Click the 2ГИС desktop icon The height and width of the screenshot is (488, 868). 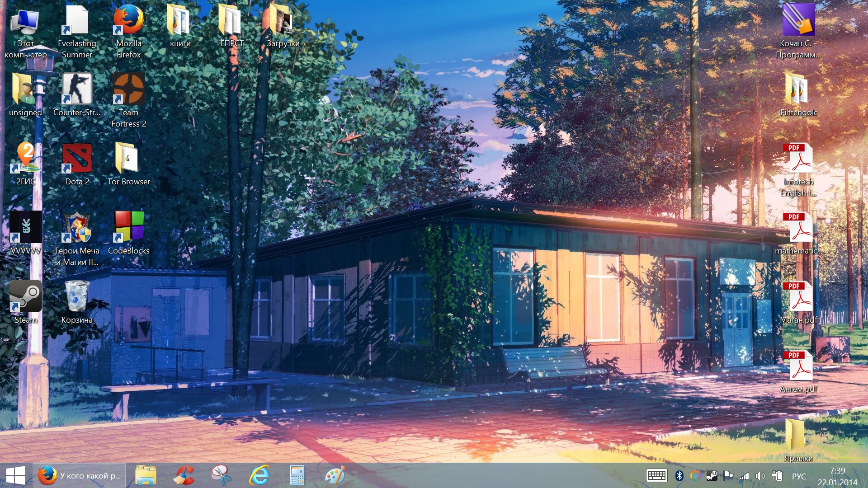click(x=25, y=158)
